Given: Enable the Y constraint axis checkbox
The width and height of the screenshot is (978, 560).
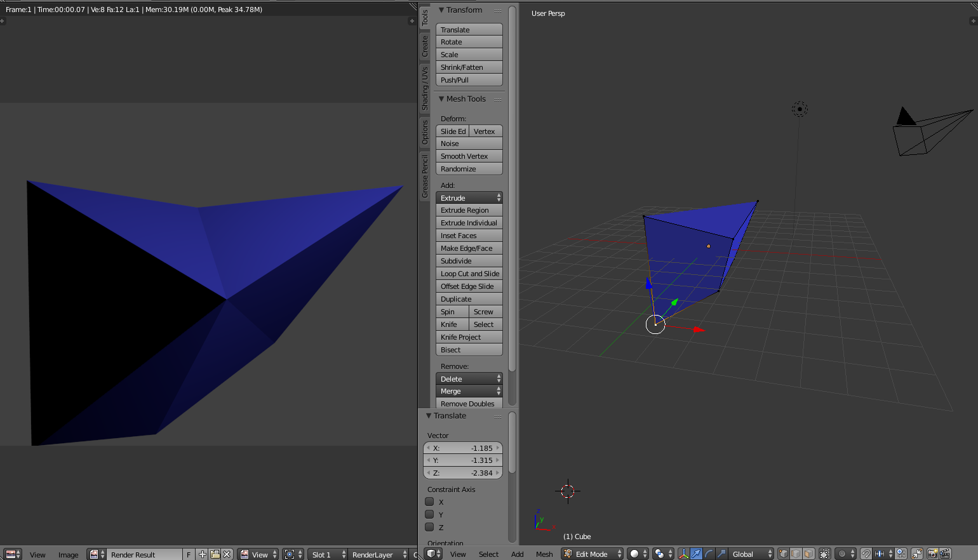Looking at the screenshot, I should (x=430, y=514).
